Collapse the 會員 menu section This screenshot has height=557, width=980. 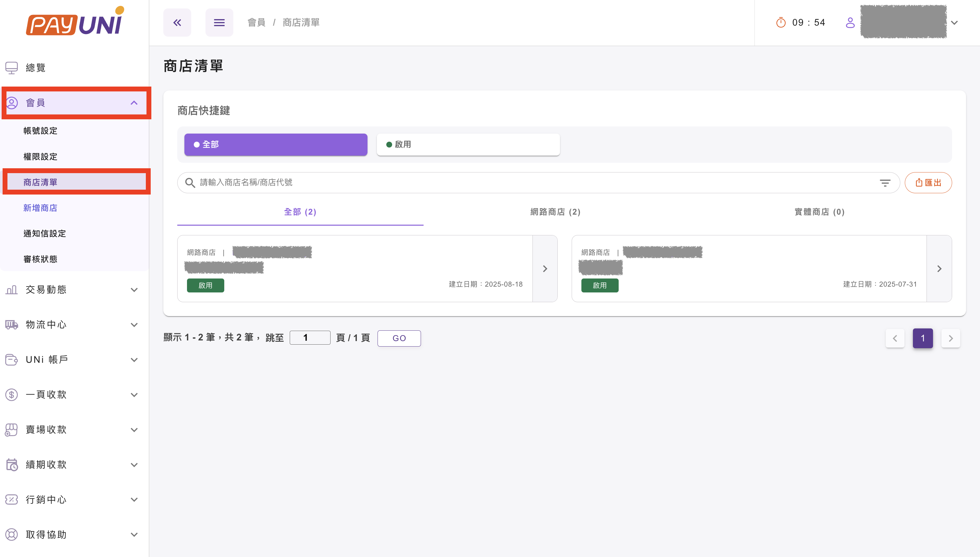click(134, 102)
